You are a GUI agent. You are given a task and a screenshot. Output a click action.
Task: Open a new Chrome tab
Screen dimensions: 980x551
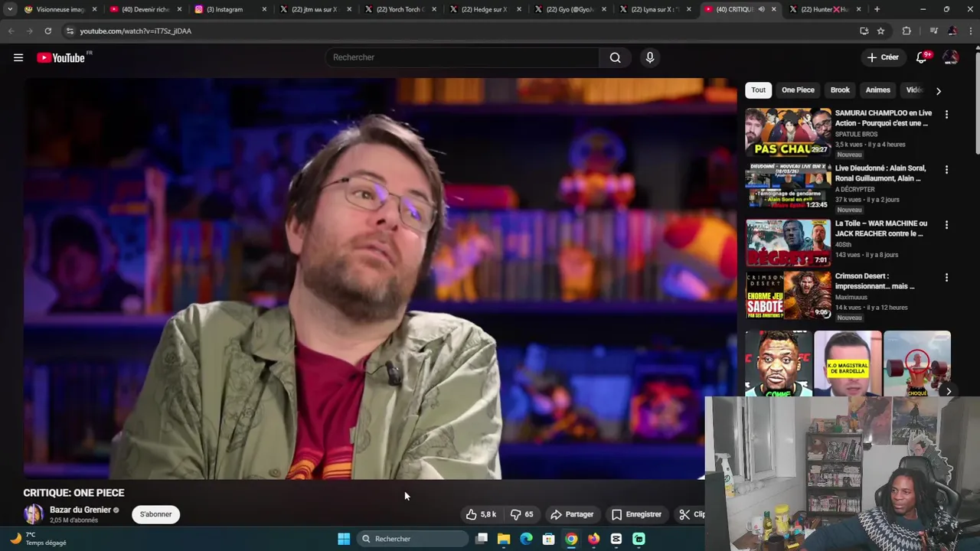877,9
